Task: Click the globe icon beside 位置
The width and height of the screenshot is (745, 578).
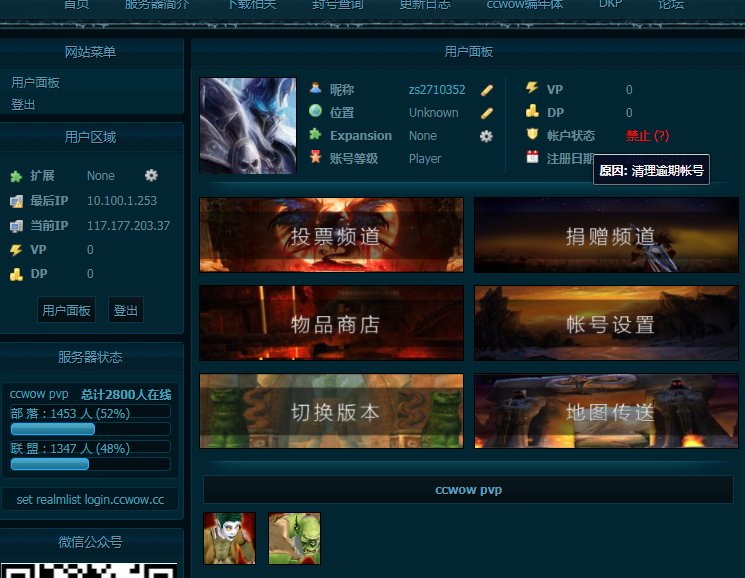Action: coord(315,111)
